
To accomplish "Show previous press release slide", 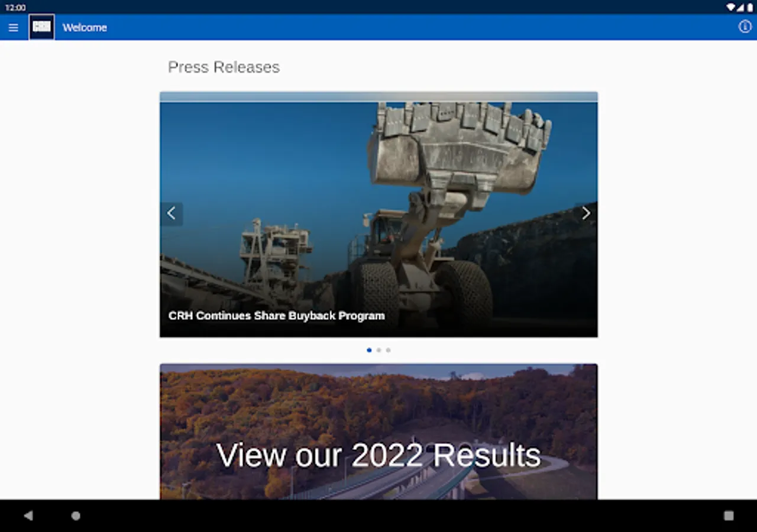I will (x=172, y=213).
